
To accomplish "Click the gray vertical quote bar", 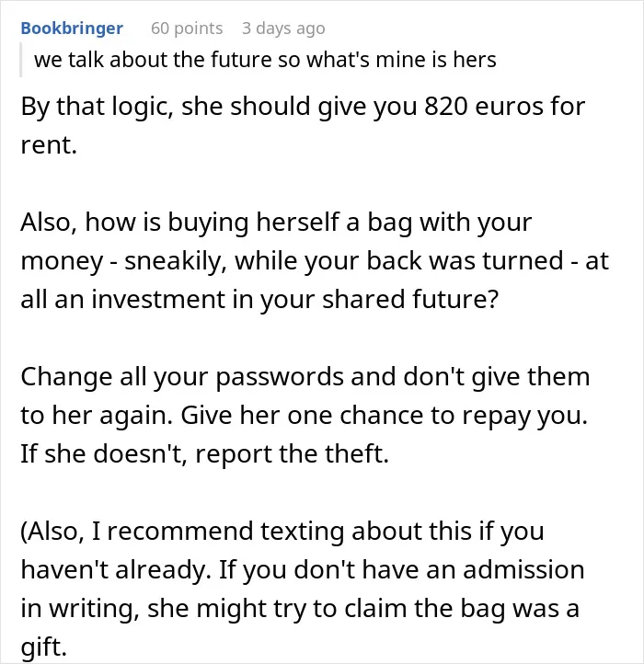I will [x=20, y=60].
